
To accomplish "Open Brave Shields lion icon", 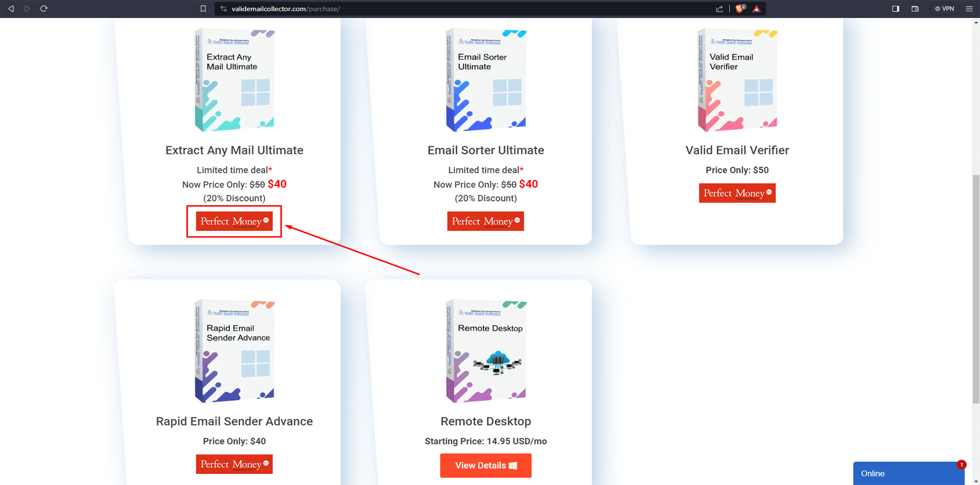I will point(740,9).
